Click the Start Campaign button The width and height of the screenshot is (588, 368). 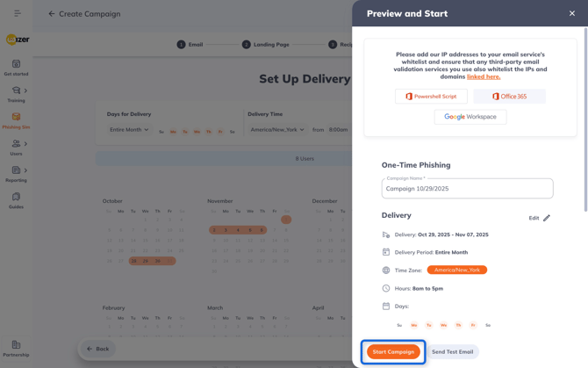(393, 351)
